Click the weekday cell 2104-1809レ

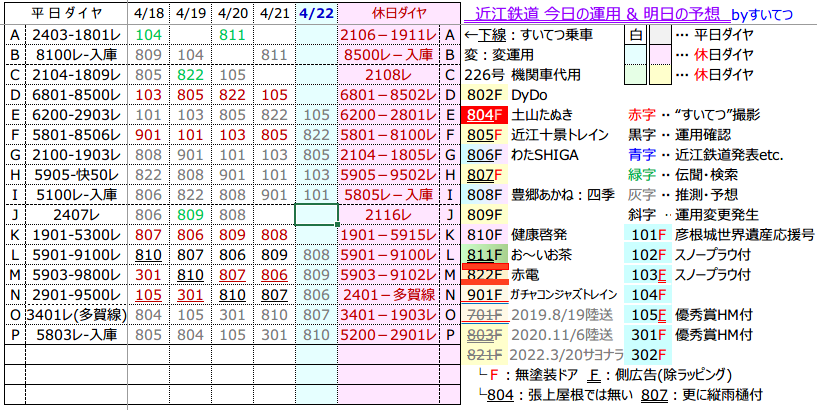(x=77, y=75)
